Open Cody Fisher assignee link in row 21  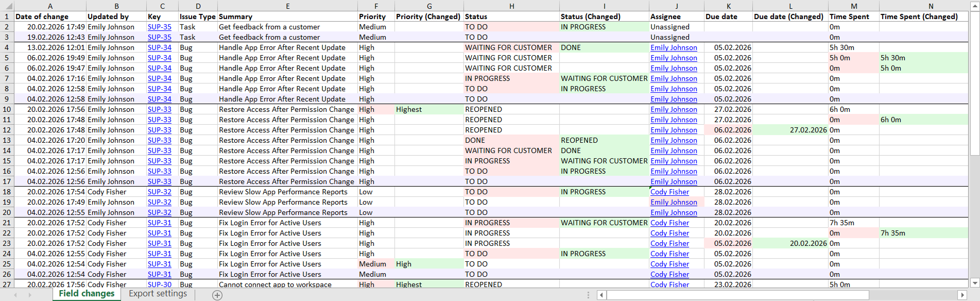[x=669, y=223]
